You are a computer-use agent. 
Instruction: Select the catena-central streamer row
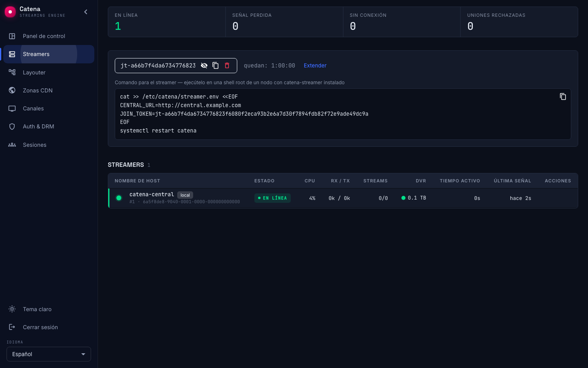click(343, 198)
